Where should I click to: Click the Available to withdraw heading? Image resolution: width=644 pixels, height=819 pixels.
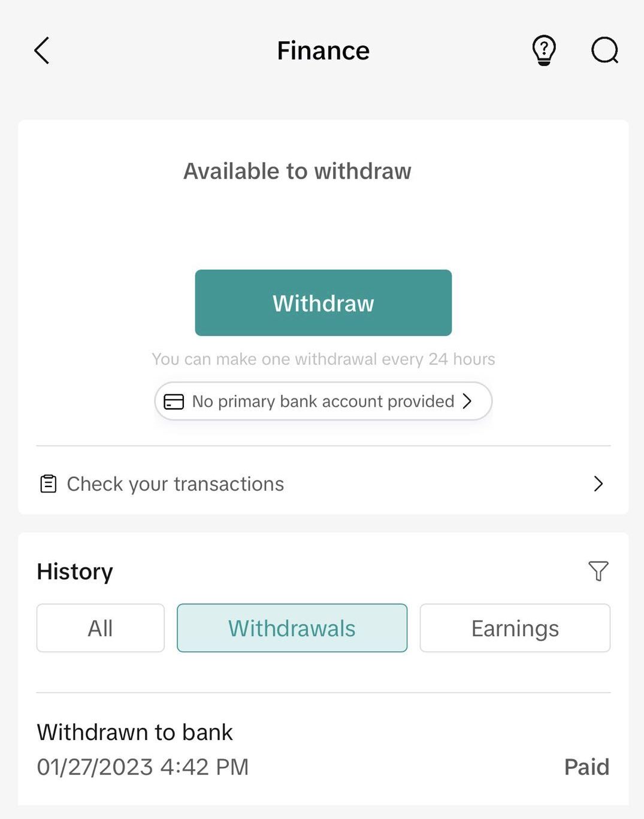click(297, 171)
